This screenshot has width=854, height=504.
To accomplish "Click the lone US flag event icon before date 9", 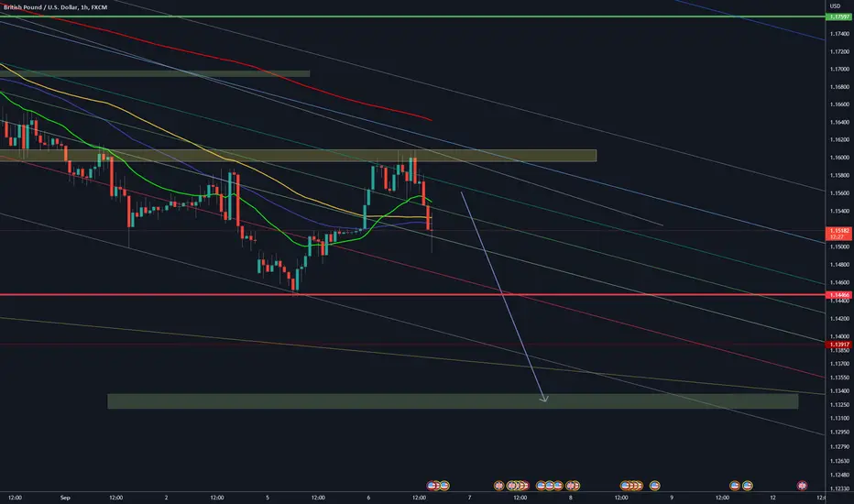I will pos(654,485).
